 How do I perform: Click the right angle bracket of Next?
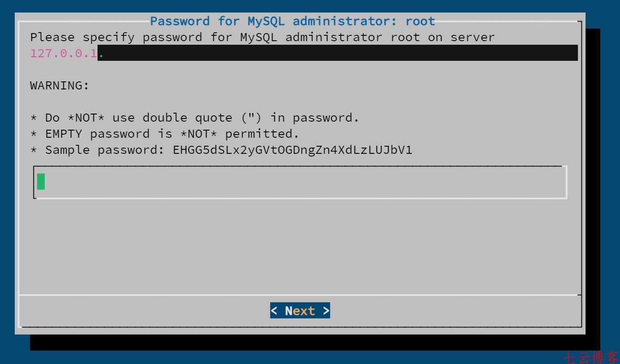(x=326, y=311)
